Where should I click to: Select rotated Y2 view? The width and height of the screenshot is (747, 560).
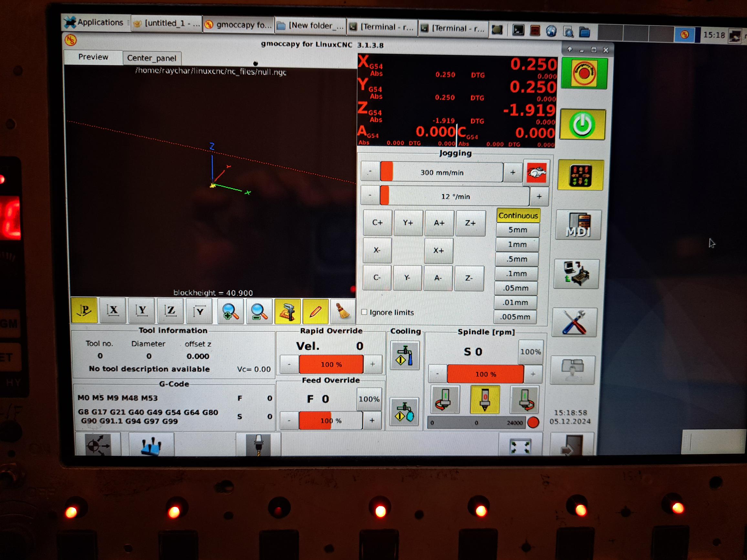199,311
